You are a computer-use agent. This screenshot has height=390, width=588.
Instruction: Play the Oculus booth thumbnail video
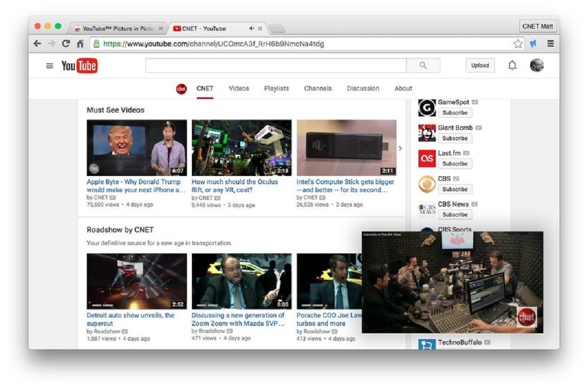point(242,148)
